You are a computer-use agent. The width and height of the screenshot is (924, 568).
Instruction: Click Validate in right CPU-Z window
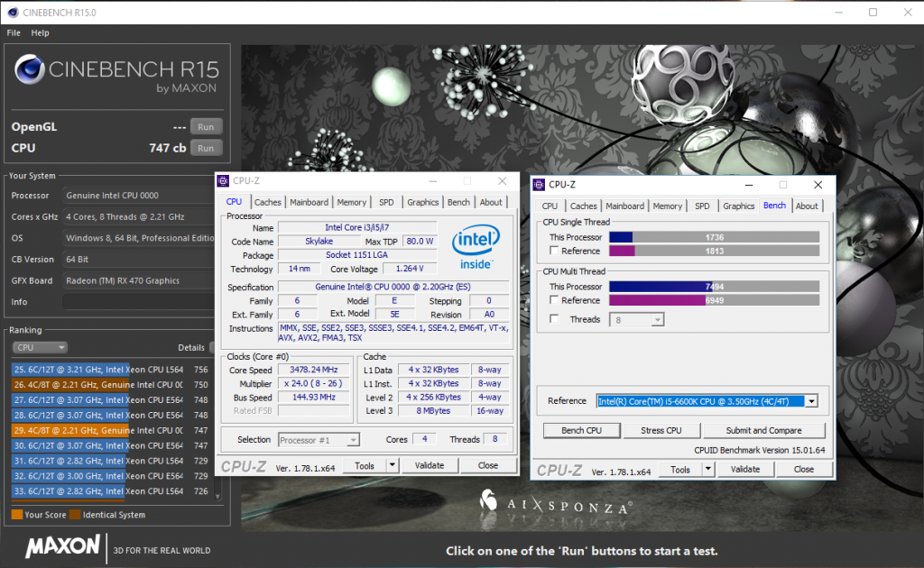pos(744,470)
